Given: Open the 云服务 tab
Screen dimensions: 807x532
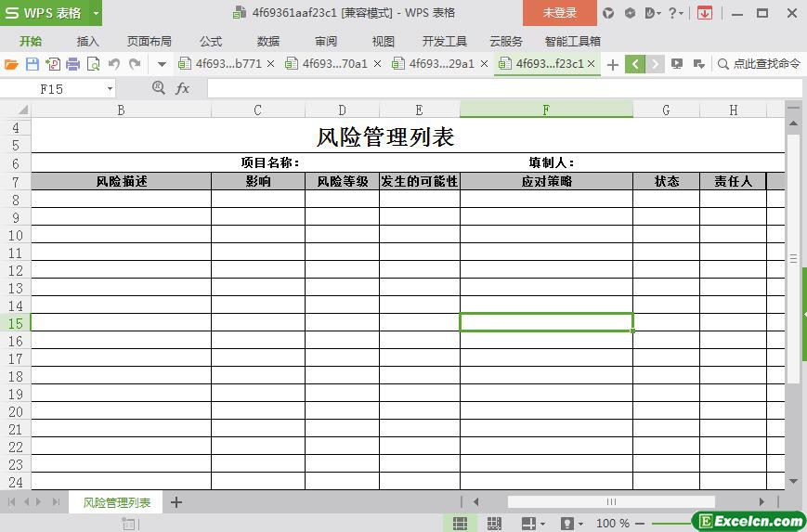Looking at the screenshot, I should 506,41.
